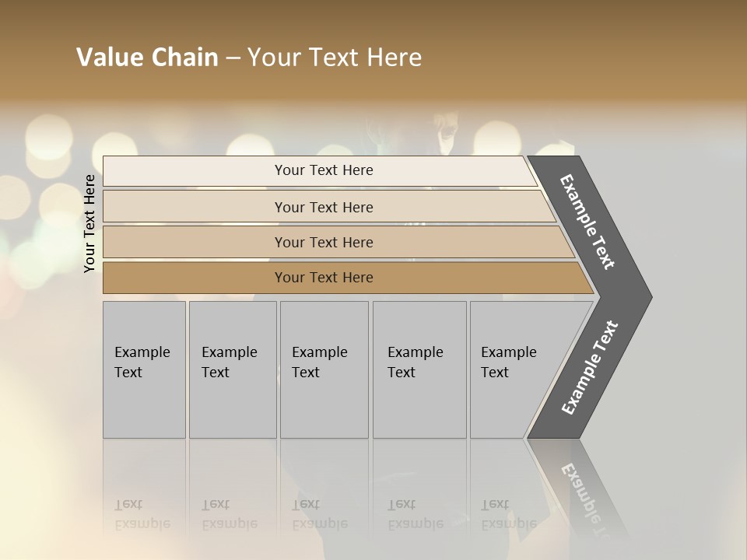Select the third "Your Text Here" bar from top

coord(324,242)
